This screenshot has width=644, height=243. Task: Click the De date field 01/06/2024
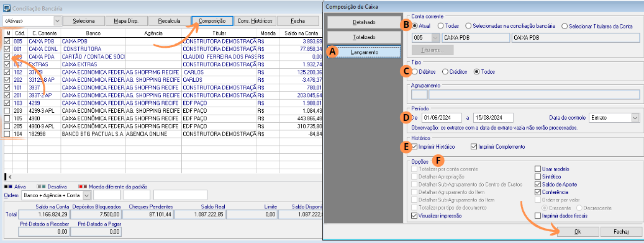tap(442, 118)
